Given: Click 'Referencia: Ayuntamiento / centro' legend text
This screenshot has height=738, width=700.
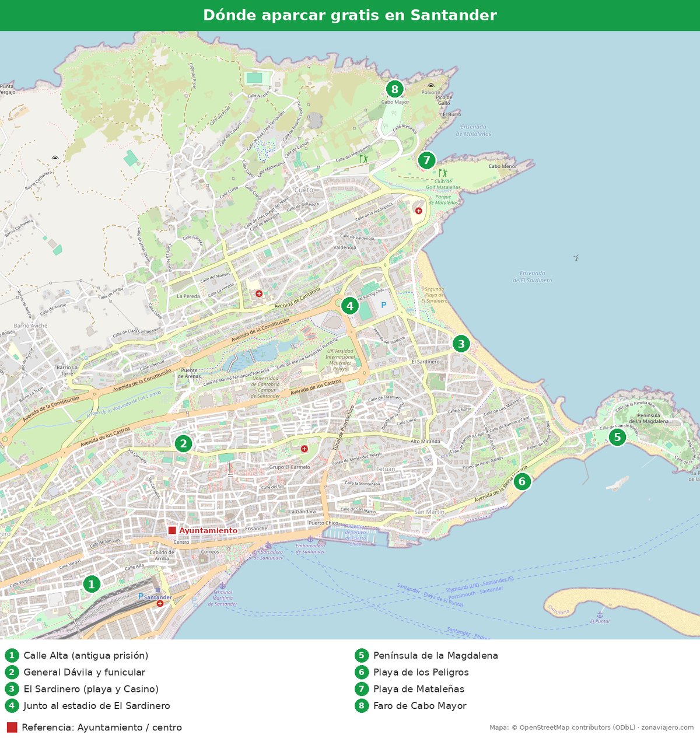Looking at the screenshot, I should coord(101,727).
